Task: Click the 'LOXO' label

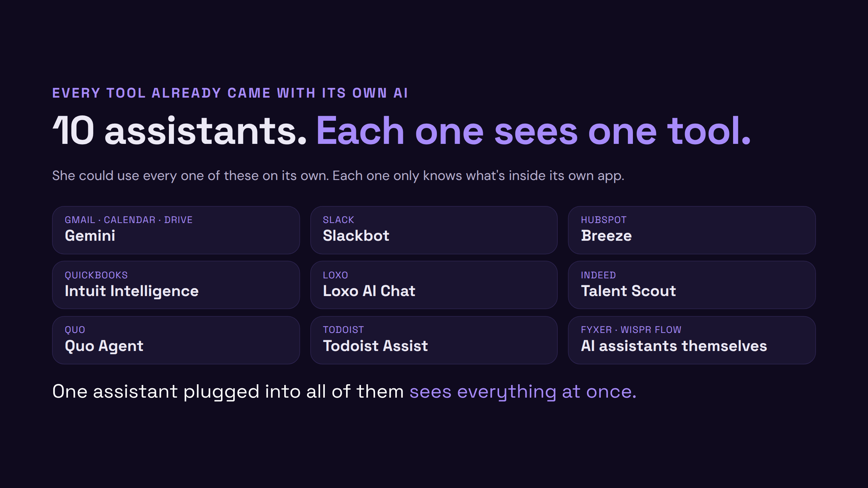Action: pyautogui.click(x=335, y=275)
